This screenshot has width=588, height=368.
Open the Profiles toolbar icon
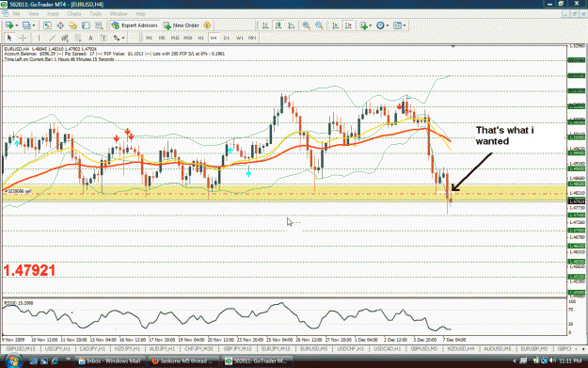[x=26, y=25]
